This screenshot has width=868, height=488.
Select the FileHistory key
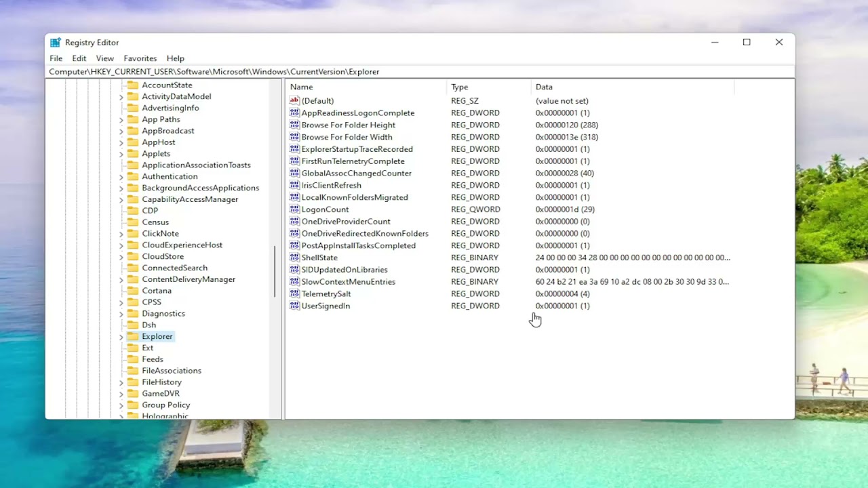tap(161, 382)
